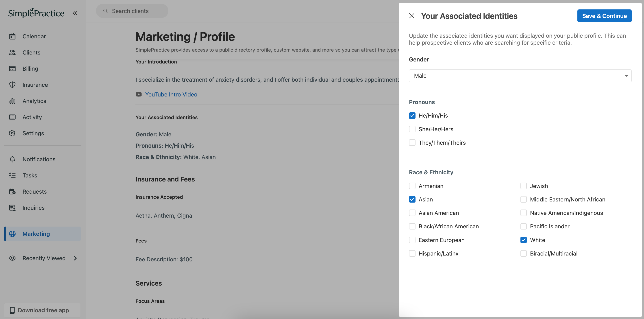Click the Requests calendar icon
Image resolution: width=644 pixels, height=319 pixels.
pyautogui.click(x=12, y=192)
